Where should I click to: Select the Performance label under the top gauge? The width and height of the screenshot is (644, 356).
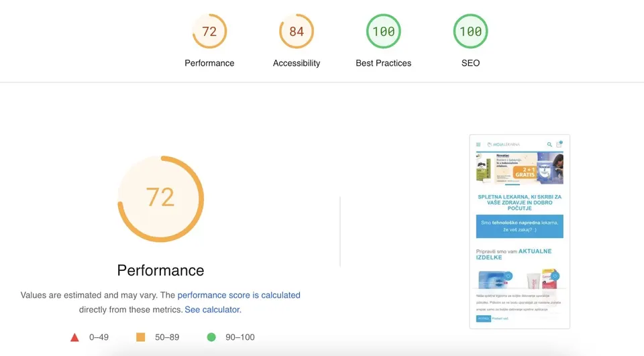[x=209, y=63]
